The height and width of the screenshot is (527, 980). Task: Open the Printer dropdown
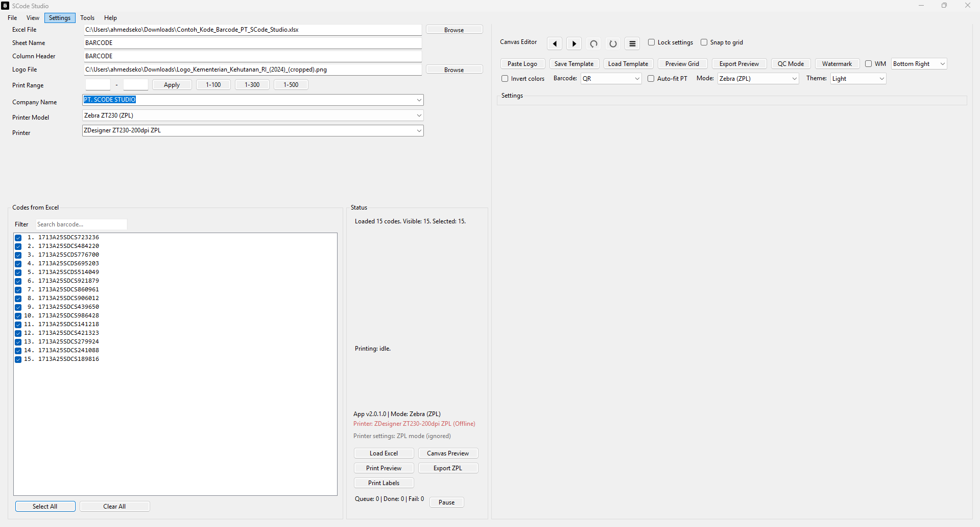(419, 131)
